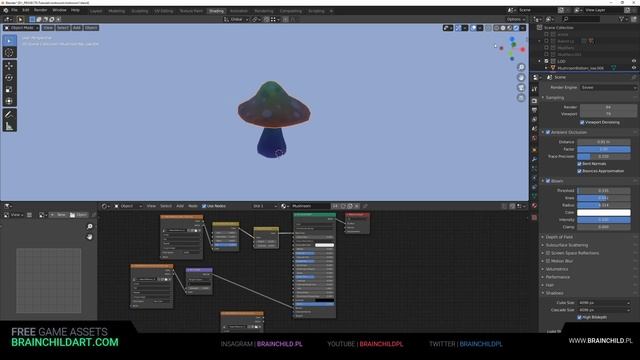Open the Material properties tab icon
The height and width of the screenshot is (360, 640).
pyautogui.click(x=534, y=206)
